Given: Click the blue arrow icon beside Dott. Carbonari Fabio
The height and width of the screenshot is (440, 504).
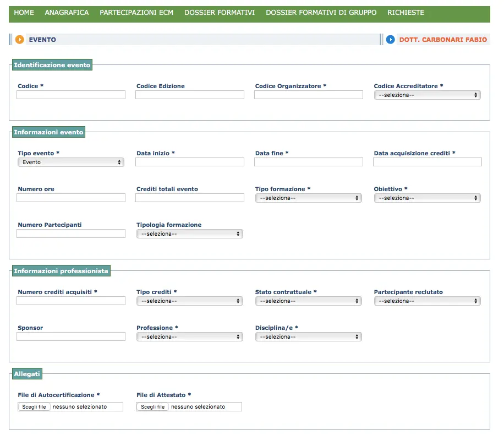Looking at the screenshot, I should click(390, 40).
